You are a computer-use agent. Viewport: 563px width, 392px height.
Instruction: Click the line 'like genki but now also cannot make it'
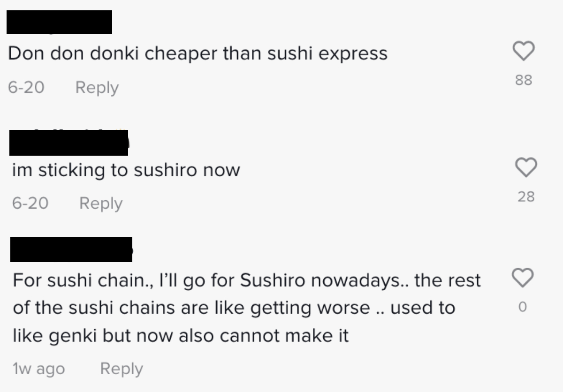tap(181, 336)
